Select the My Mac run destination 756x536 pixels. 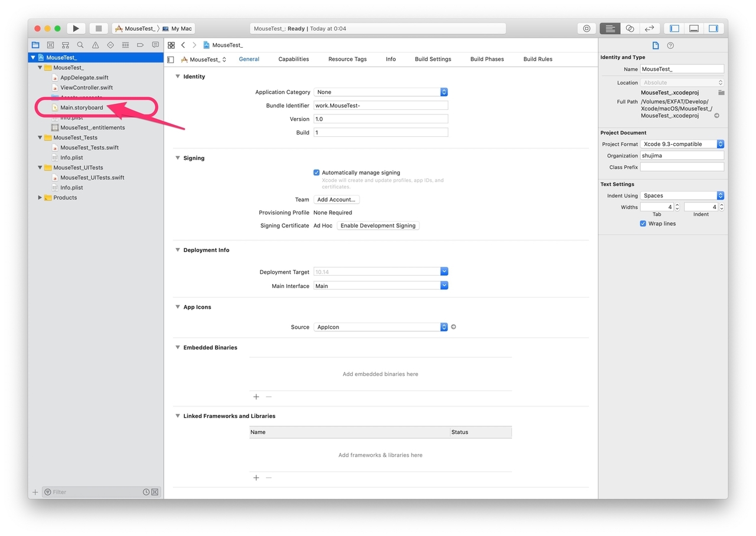[x=177, y=28]
